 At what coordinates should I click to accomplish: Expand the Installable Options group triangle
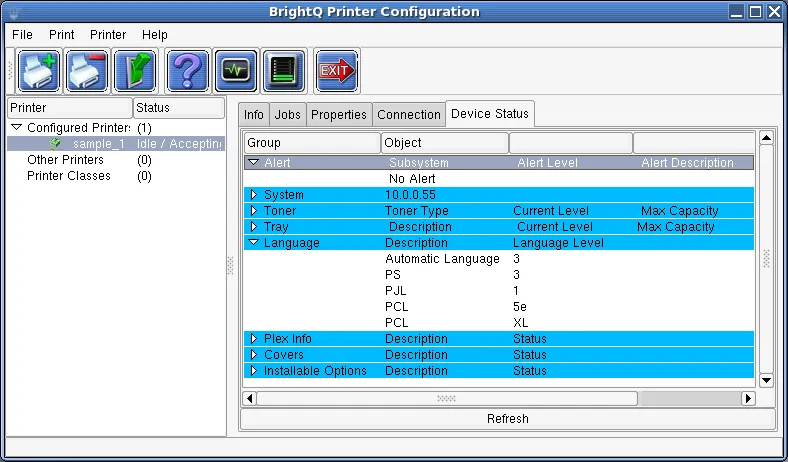tap(253, 371)
